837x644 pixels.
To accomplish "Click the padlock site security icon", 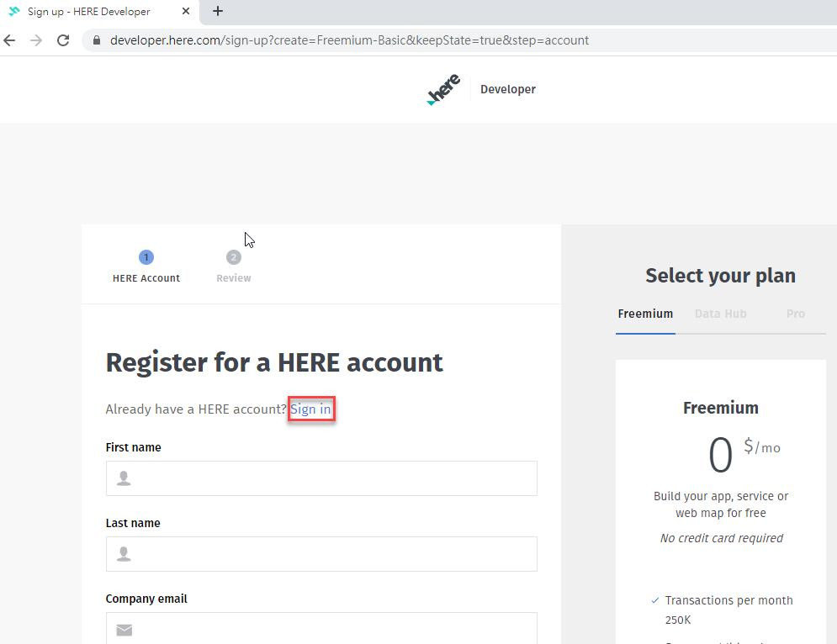I will 97,40.
